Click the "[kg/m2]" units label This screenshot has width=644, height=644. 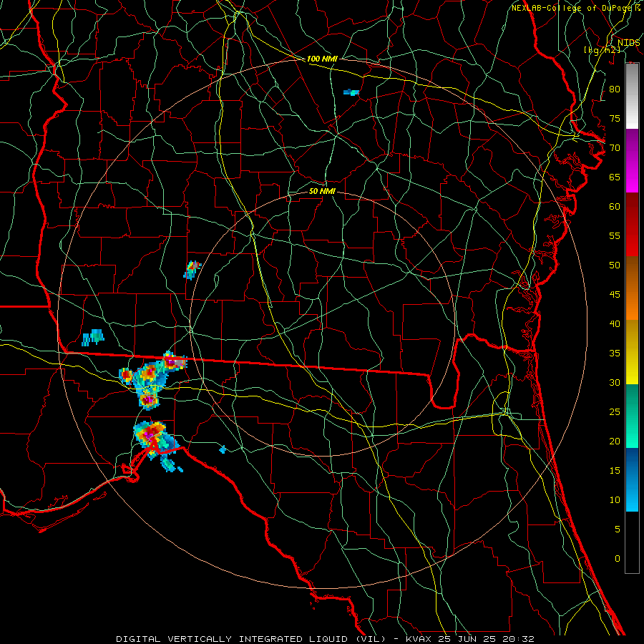coord(602,50)
